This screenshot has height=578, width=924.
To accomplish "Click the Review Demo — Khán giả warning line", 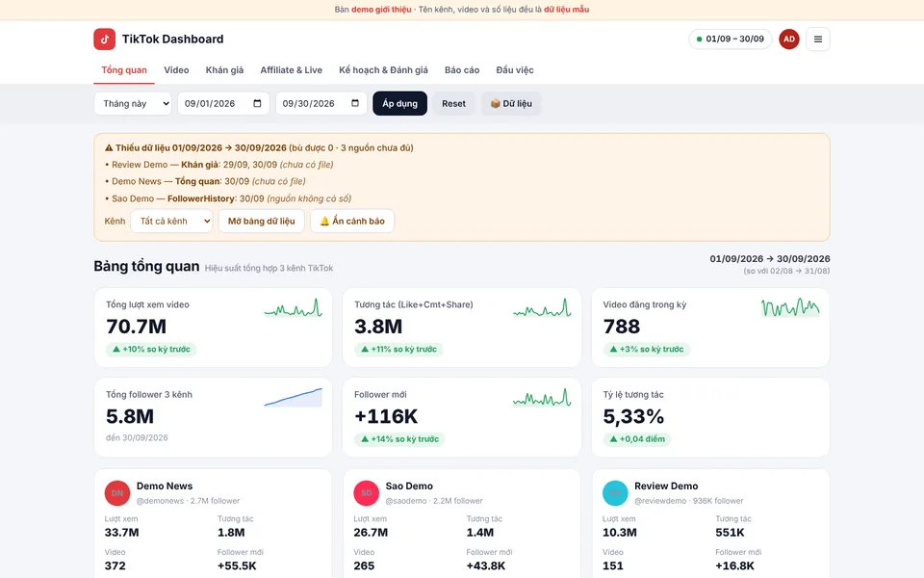I will click(x=219, y=165).
